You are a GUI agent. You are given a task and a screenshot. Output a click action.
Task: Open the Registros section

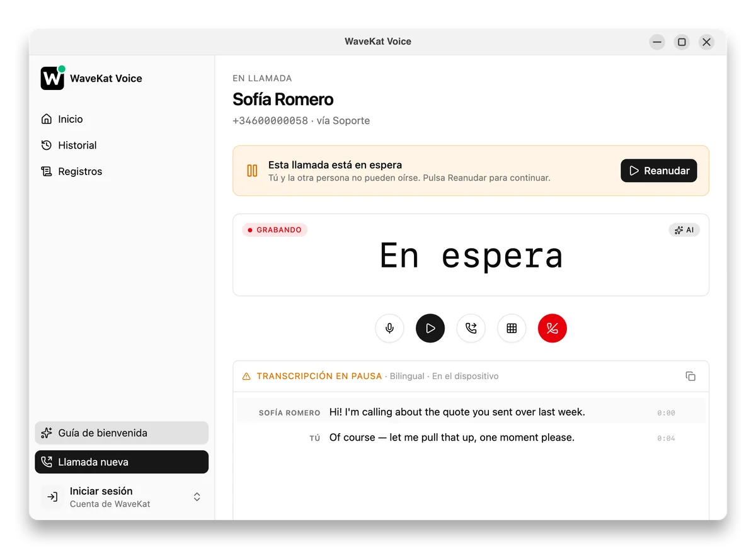[x=122, y=171]
